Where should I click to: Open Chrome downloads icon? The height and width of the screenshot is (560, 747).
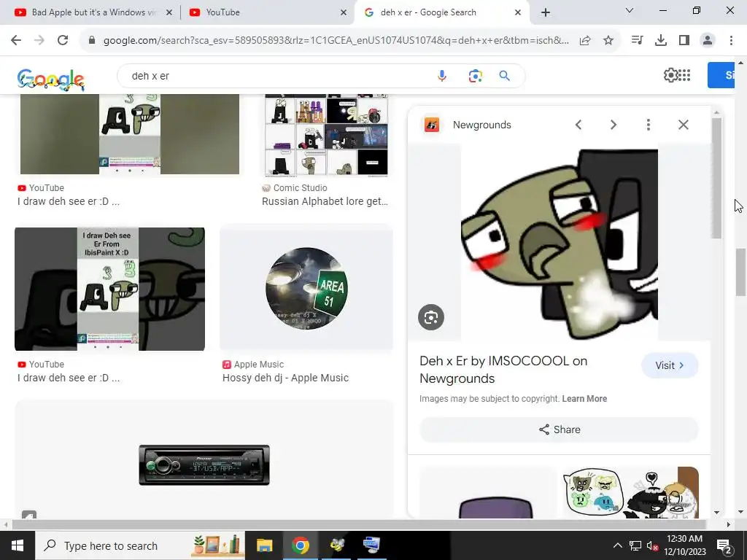pyautogui.click(x=661, y=41)
